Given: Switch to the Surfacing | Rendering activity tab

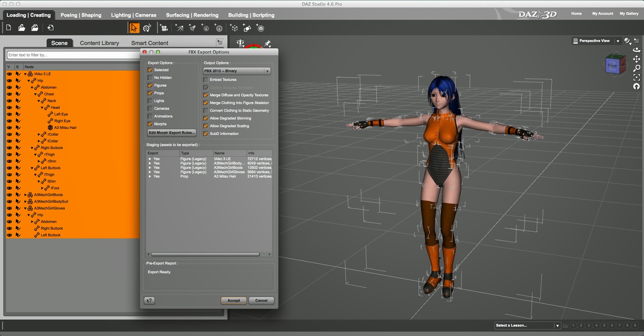Looking at the screenshot, I should pos(192,15).
